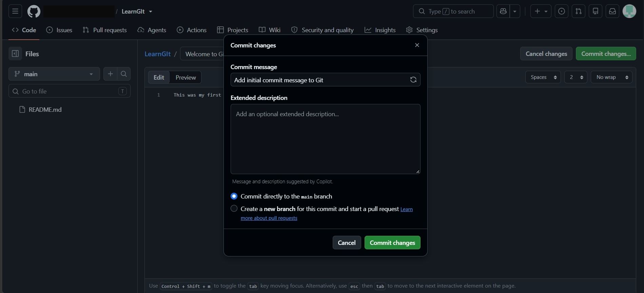Expand the LearnGIt repository dropdown arrow
Viewport: 644px width, 293px height.
151,12
